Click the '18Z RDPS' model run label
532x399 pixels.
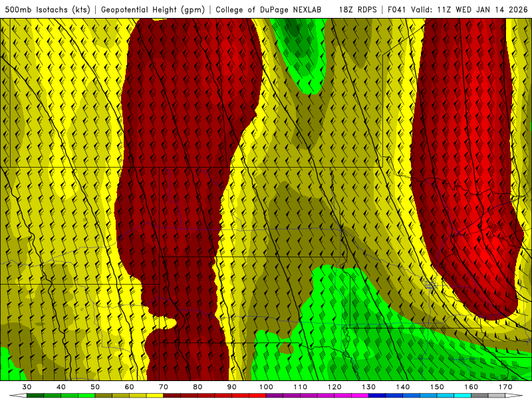358,9
